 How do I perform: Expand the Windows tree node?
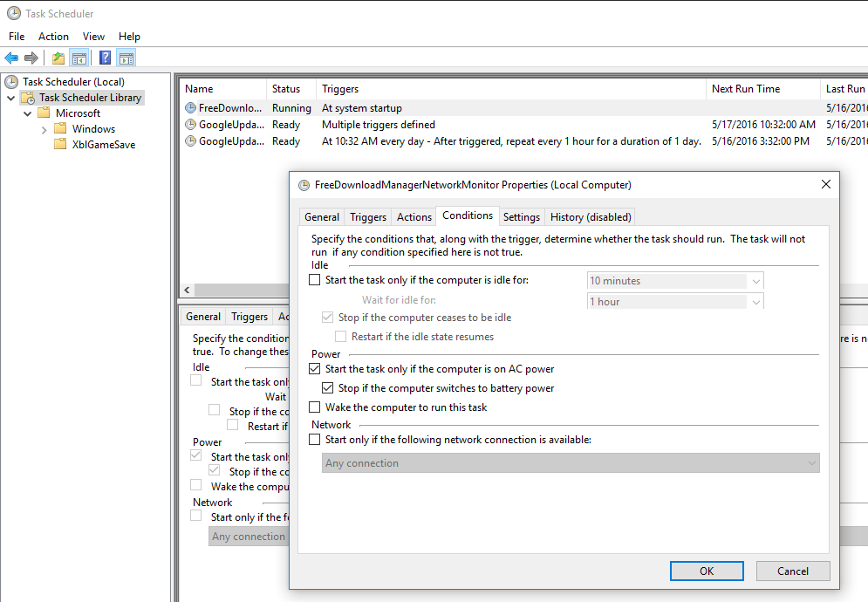click(x=44, y=130)
